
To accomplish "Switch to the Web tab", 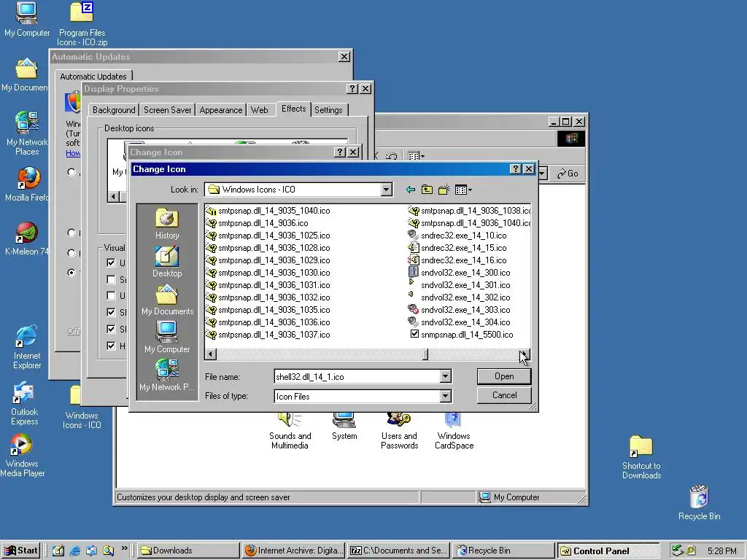I will [259, 110].
